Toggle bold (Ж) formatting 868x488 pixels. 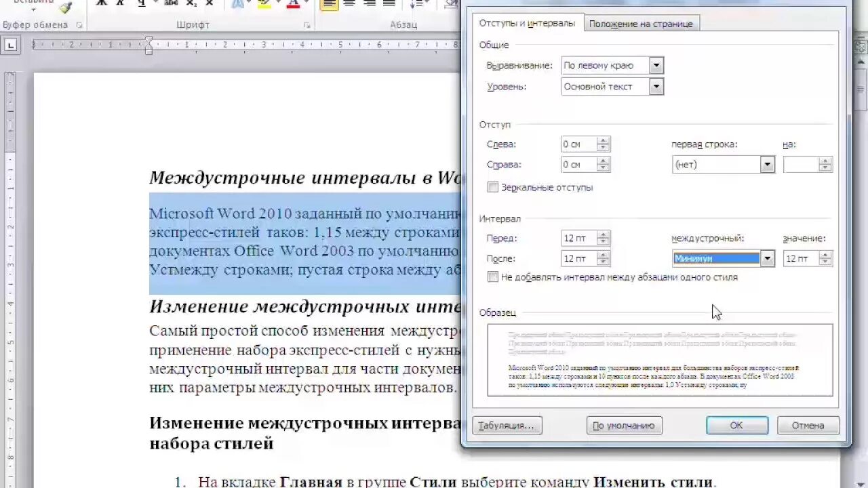pos(102,3)
